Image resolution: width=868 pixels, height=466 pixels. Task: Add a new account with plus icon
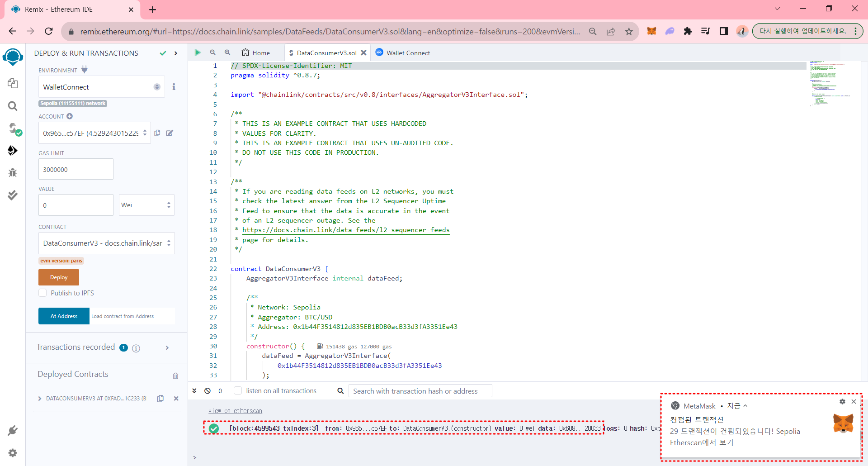(x=70, y=116)
